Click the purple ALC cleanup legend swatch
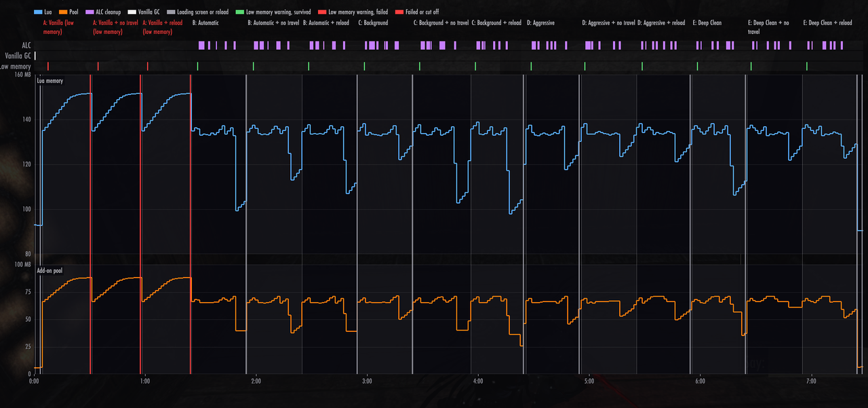 click(x=90, y=12)
